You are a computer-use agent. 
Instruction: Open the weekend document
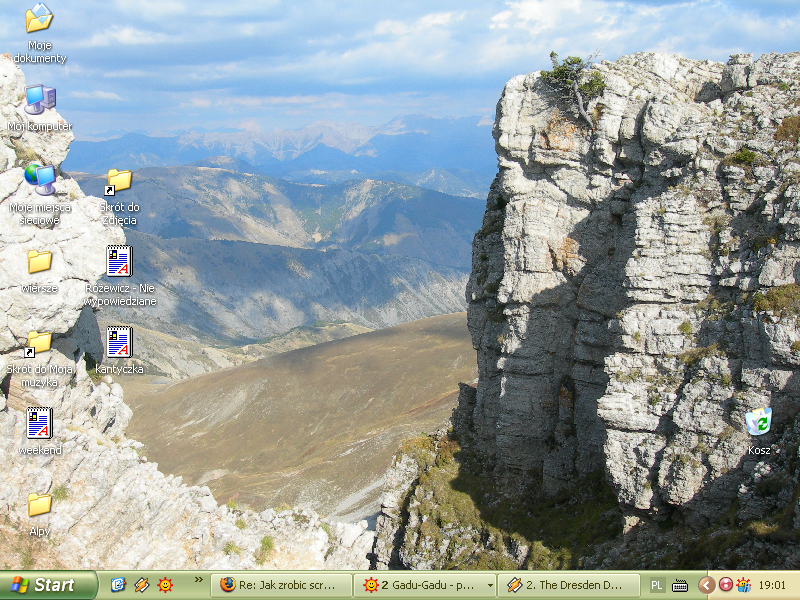(x=39, y=423)
